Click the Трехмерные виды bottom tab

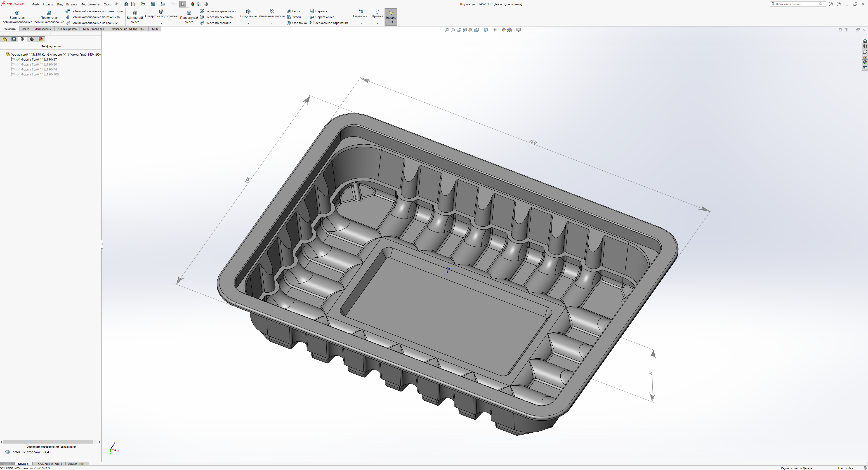tap(49, 464)
